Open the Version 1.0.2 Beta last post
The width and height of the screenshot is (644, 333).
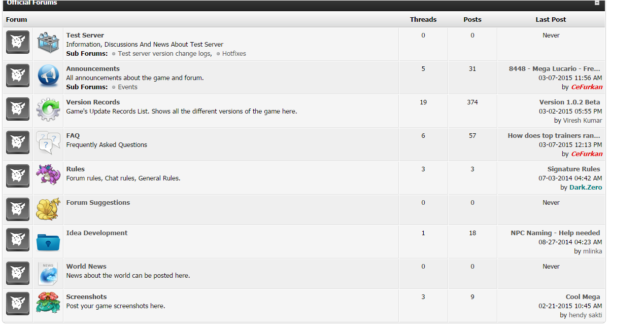(569, 102)
